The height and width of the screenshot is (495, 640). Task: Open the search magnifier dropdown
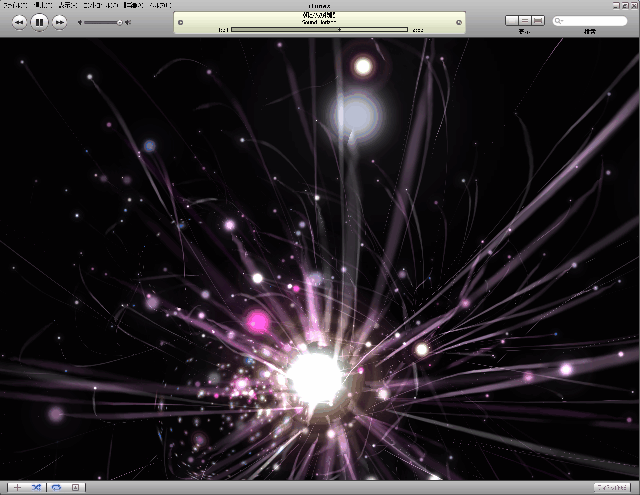559,21
